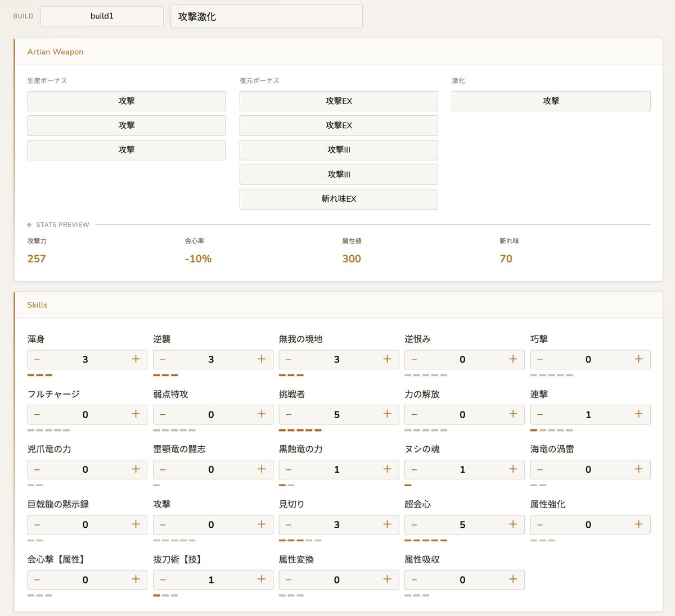Open first 復元ボーナス 攻撃EX selector
675x616 pixels.
click(x=339, y=101)
